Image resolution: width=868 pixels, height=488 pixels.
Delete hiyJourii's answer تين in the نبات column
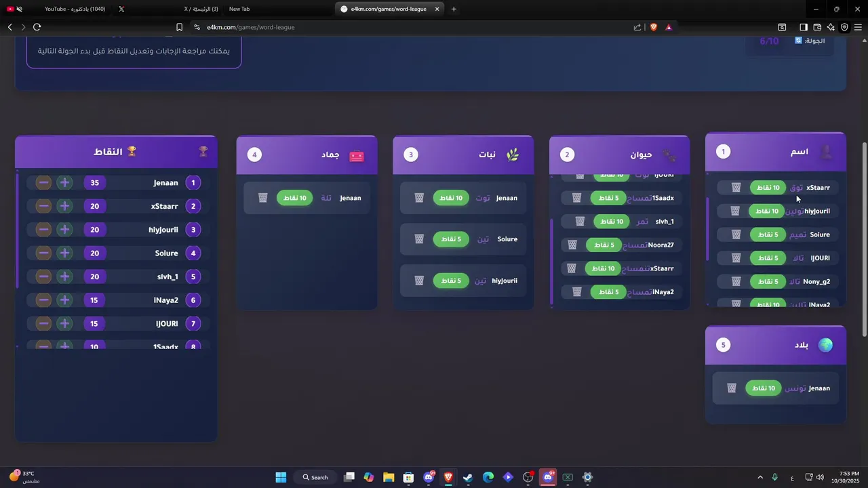tap(420, 281)
